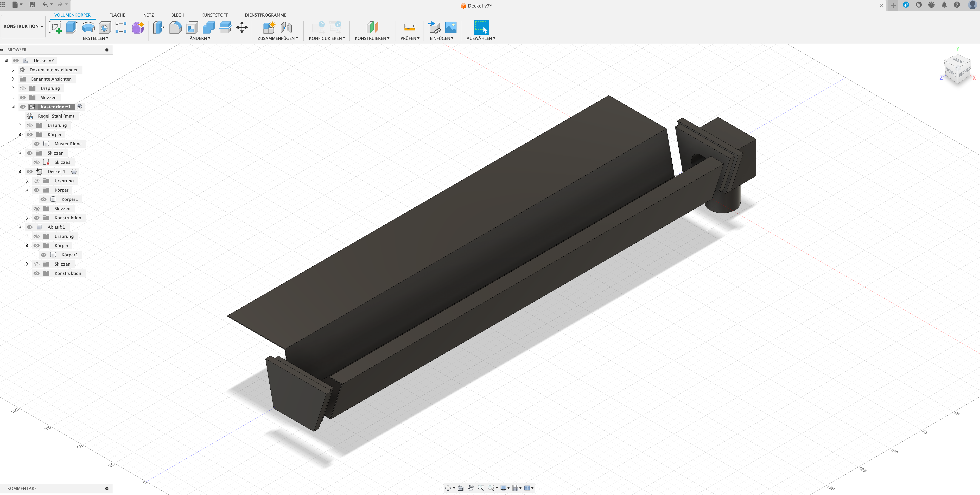Viewport: 980px width, 495px height.
Task: Open the ÄNDERN dropdown menu
Action: (200, 38)
